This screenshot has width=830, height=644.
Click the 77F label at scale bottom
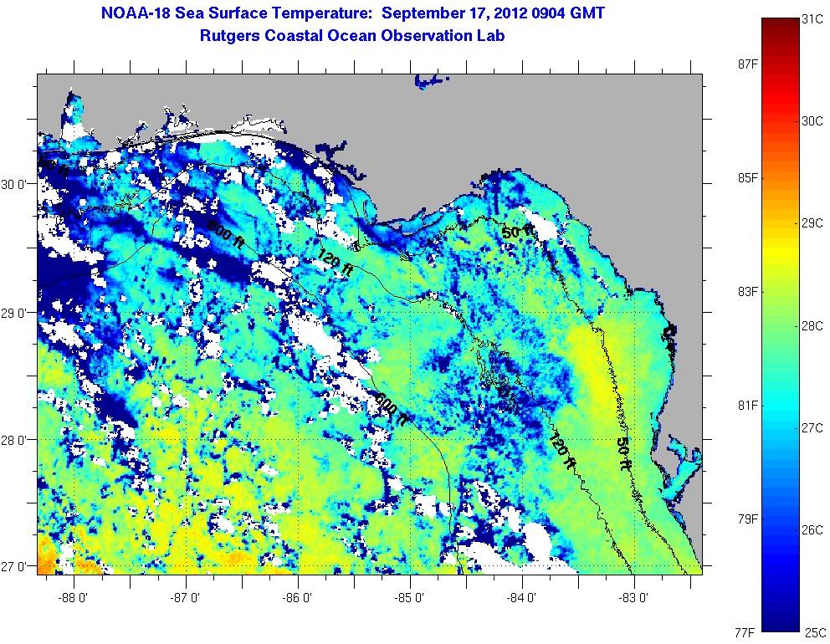747,631
